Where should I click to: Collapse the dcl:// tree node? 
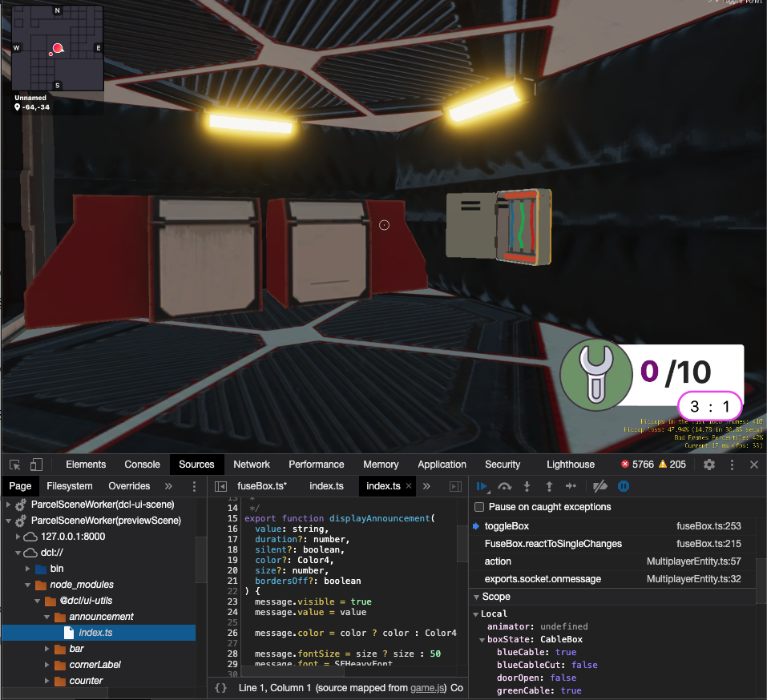coord(18,553)
